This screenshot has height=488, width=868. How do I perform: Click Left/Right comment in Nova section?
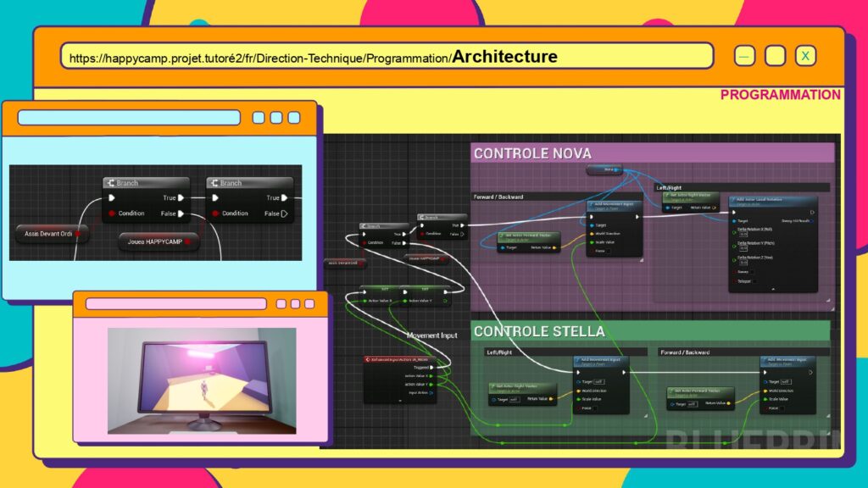tap(742, 187)
